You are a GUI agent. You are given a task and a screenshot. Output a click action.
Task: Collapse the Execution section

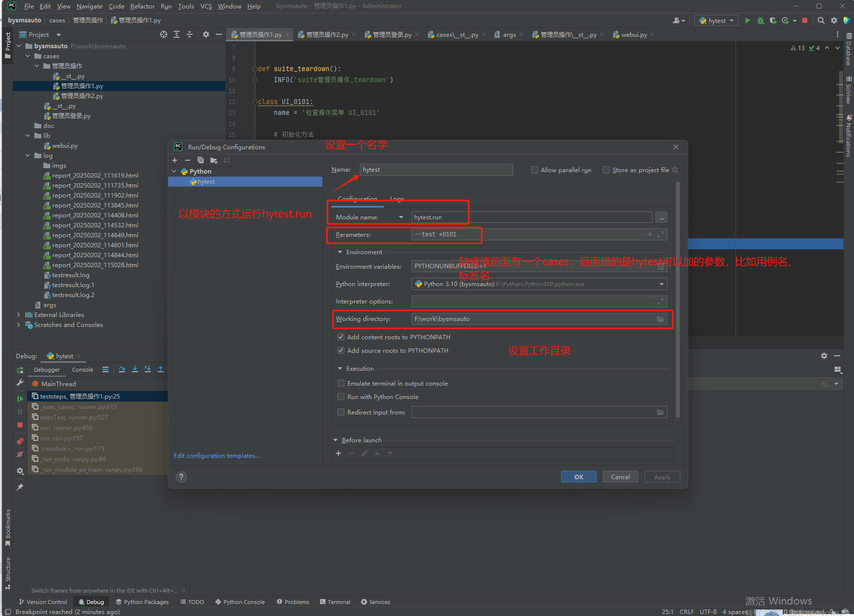click(x=340, y=369)
